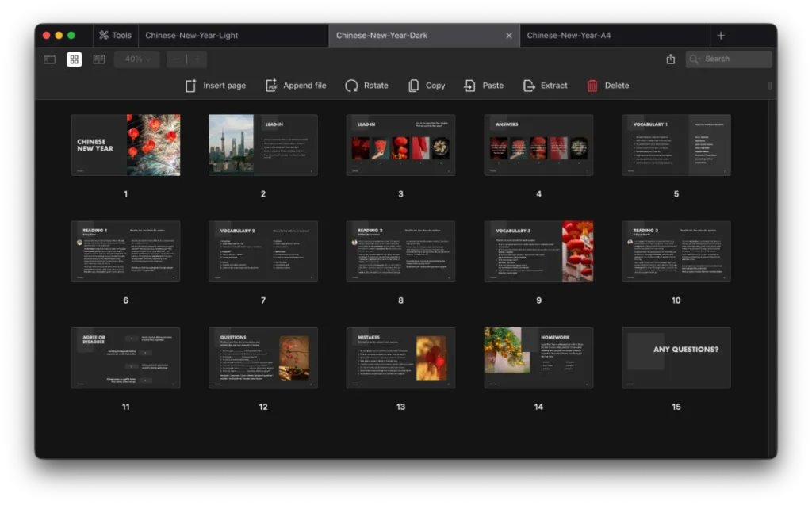Switch to Chinese-New-Year-Light tab
The image size is (812, 505).
pyautogui.click(x=192, y=36)
